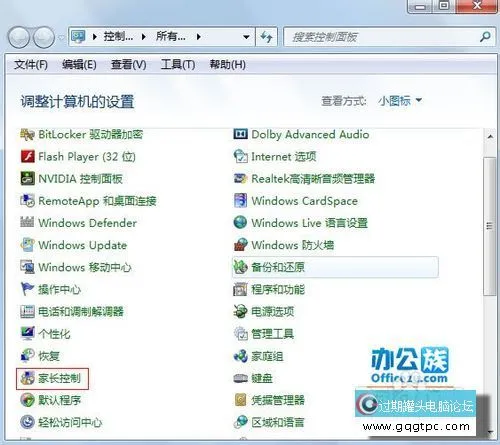Screen dimensions: 500x445
Task: Open the 帮助(H) menu
Action: tap(228, 64)
